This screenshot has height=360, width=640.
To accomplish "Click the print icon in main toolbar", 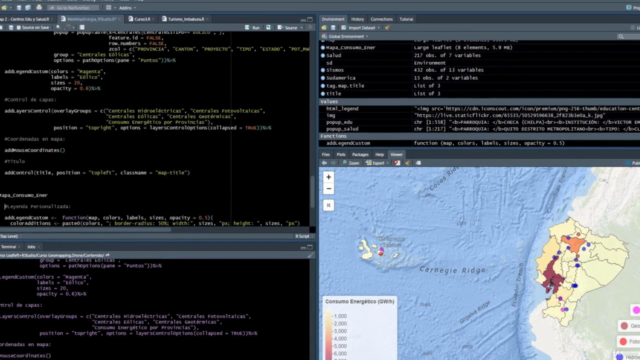I will click(39, 7).
